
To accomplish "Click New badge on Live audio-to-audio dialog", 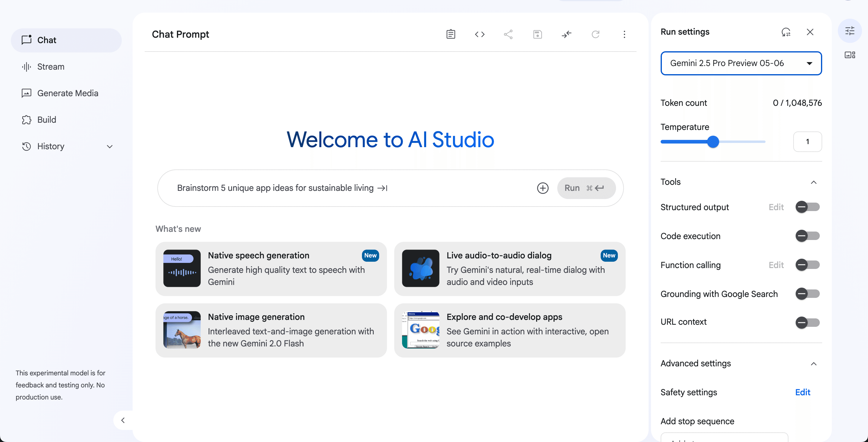I will [x=609, y=255].
